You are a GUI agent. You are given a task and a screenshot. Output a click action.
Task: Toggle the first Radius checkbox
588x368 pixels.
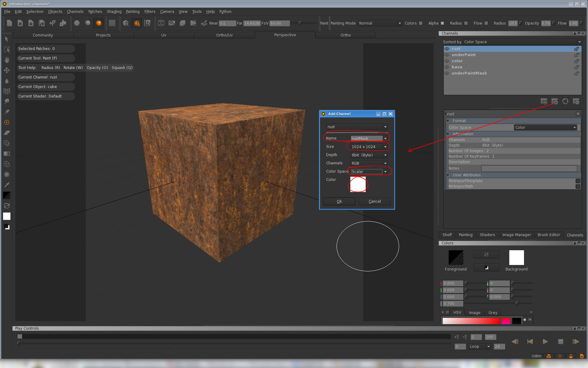pyautogui.click(x=466, y=23)
